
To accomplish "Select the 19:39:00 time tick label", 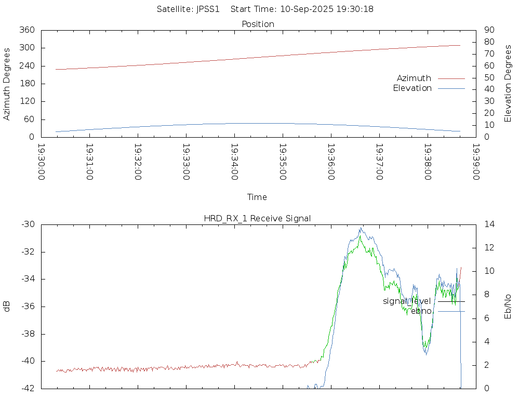I will [x=476, y=162].
